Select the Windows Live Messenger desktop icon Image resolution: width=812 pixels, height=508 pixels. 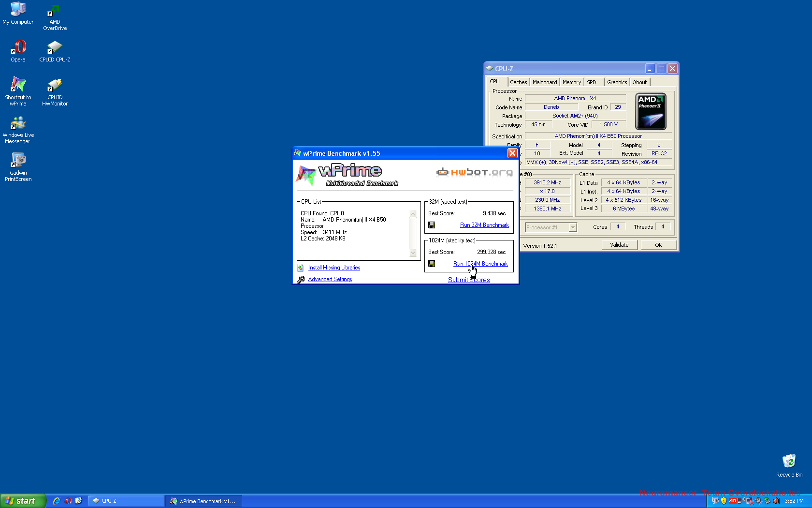18,130
